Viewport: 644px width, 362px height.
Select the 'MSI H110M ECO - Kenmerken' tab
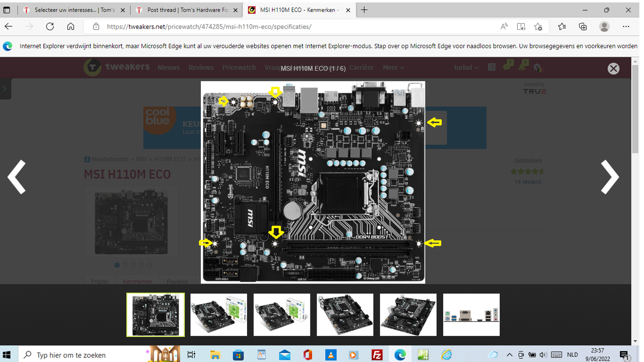tap(299, 10)
